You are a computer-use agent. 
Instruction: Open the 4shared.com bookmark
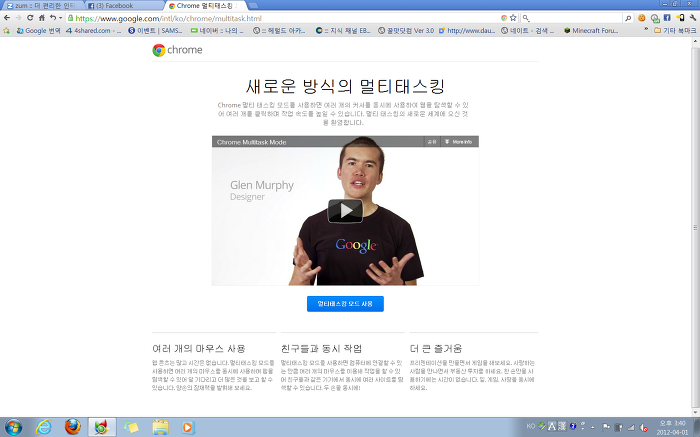click(93, 31)
